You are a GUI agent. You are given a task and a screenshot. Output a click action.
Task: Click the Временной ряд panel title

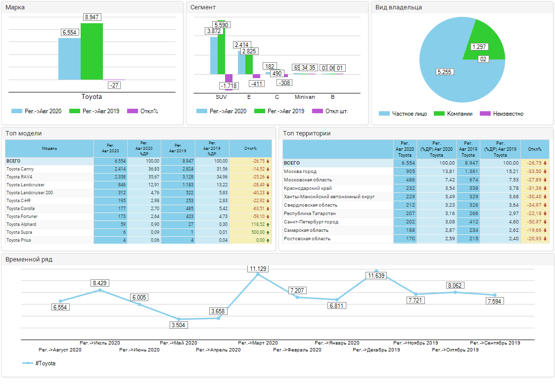pos(29,260)
